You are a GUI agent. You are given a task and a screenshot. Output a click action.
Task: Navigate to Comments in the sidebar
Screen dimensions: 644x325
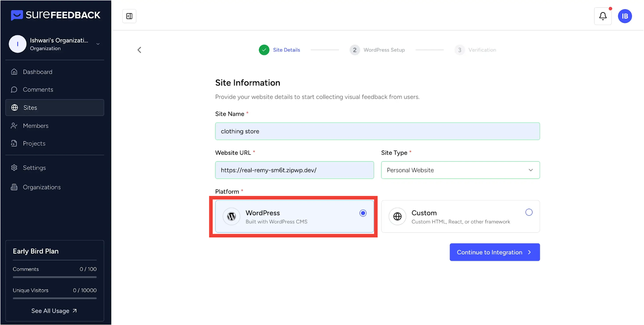tap(38, 90)
